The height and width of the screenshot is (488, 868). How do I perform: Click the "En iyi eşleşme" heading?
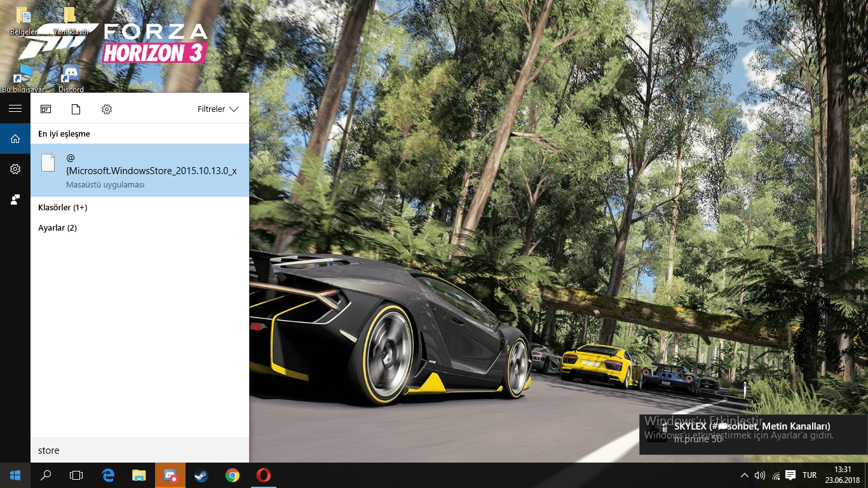(x=64, y=134)
